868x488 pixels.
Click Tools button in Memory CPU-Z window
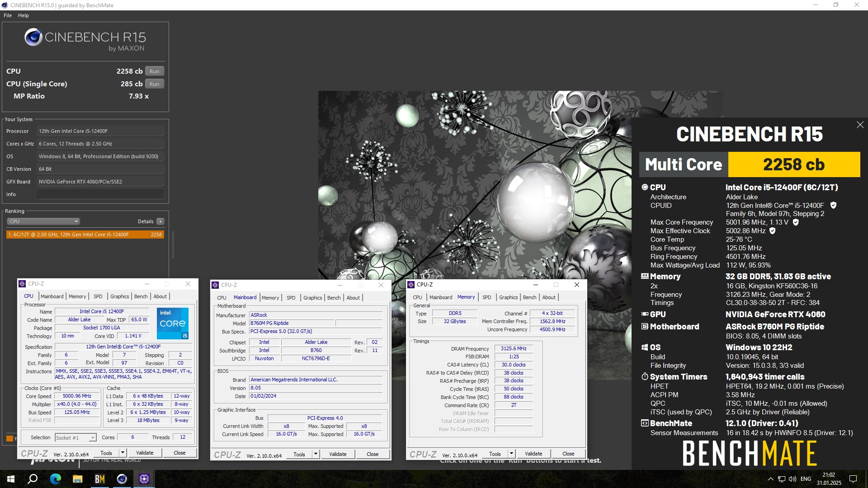pyautogui.click(x=495, y=454)
